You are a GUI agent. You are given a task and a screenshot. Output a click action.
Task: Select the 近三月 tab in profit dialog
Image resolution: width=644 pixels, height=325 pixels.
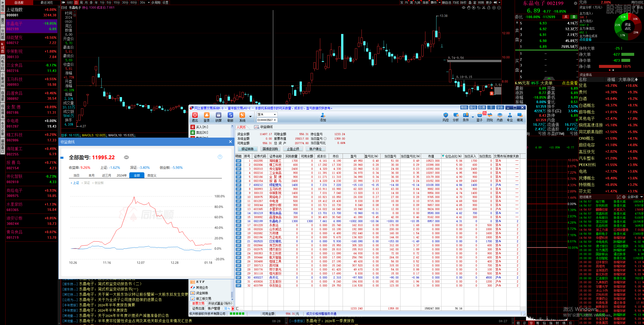click(x=106, y=175)
